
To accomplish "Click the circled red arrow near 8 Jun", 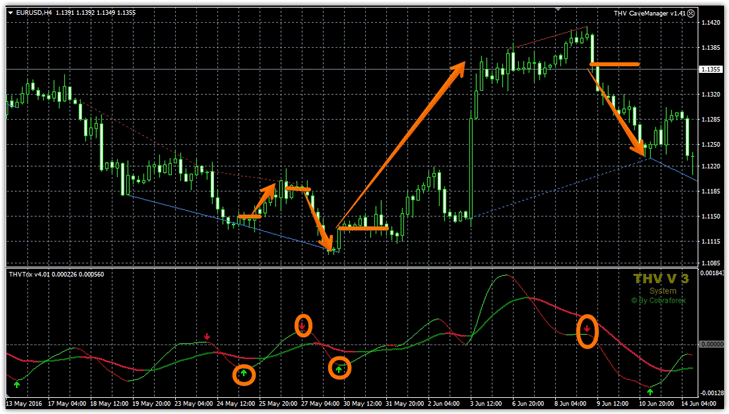I will [x=588, y=330].
